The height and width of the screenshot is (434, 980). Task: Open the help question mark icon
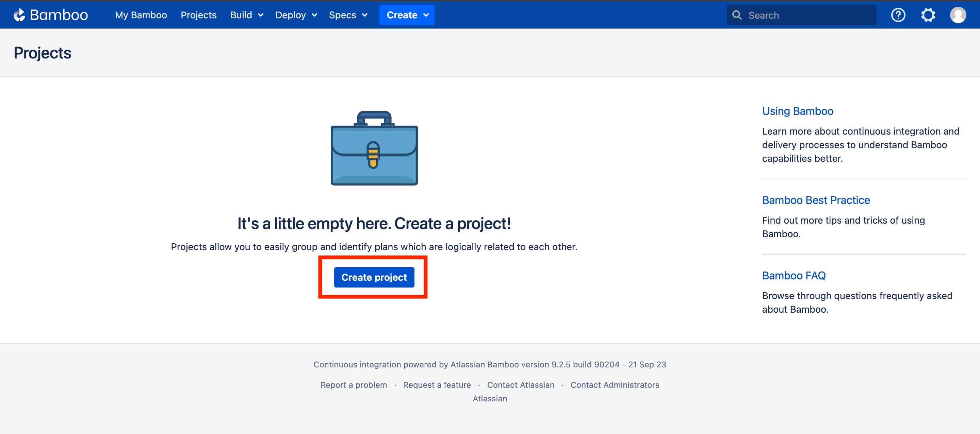(x=898, y=15)
